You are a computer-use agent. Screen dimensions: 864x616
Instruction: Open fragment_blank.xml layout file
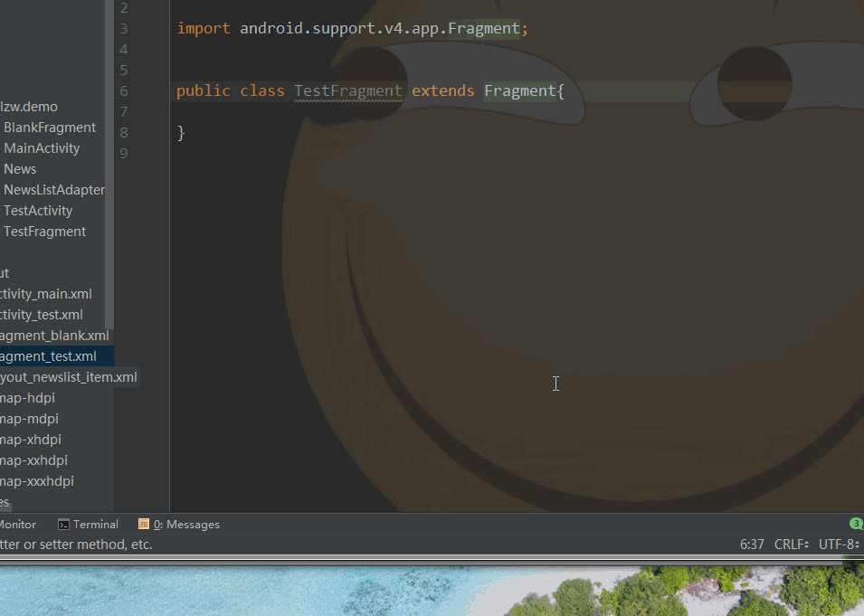point(54,336)
